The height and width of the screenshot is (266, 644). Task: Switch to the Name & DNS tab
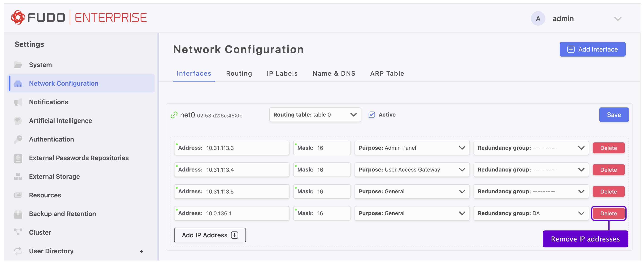pyautogui.click(x=333, y=73)
